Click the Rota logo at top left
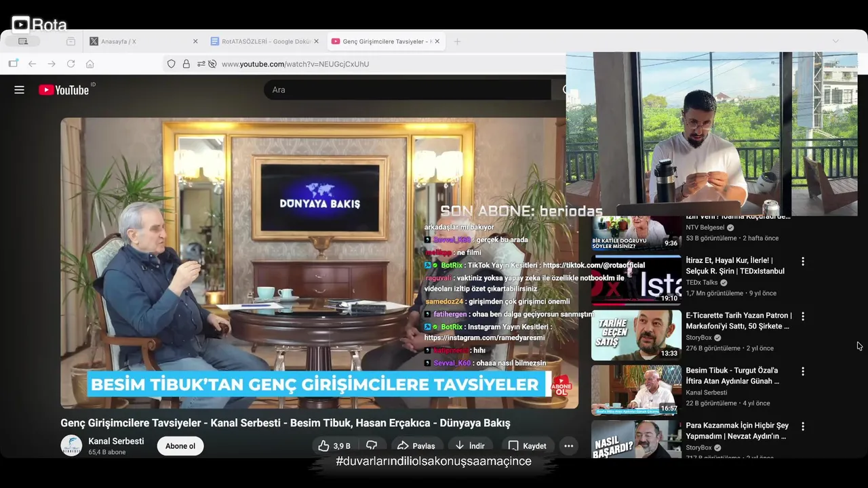The width and height of the screenshot is (868, 488). 39,25
